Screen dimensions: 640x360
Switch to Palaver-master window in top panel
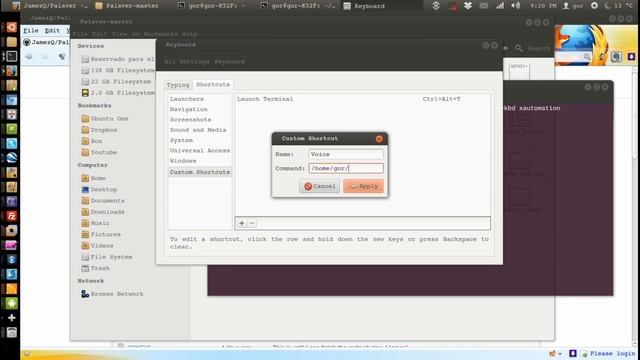(x=127, y=6)
